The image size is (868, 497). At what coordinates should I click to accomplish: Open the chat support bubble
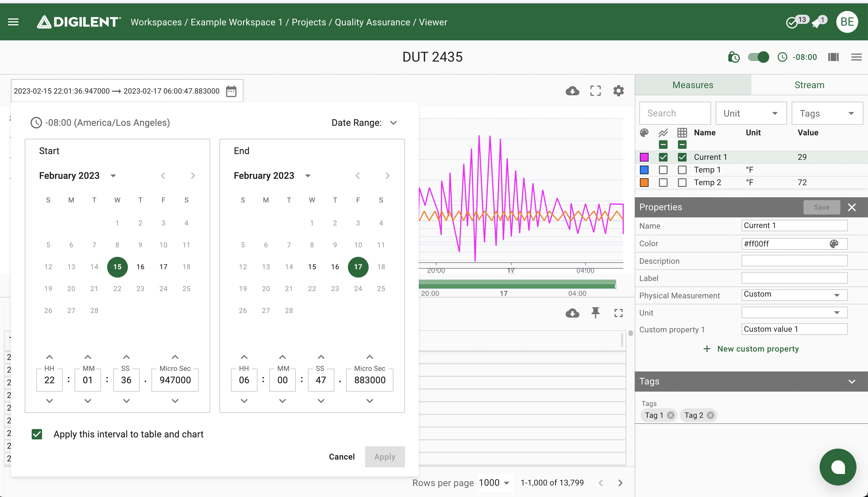838,467
